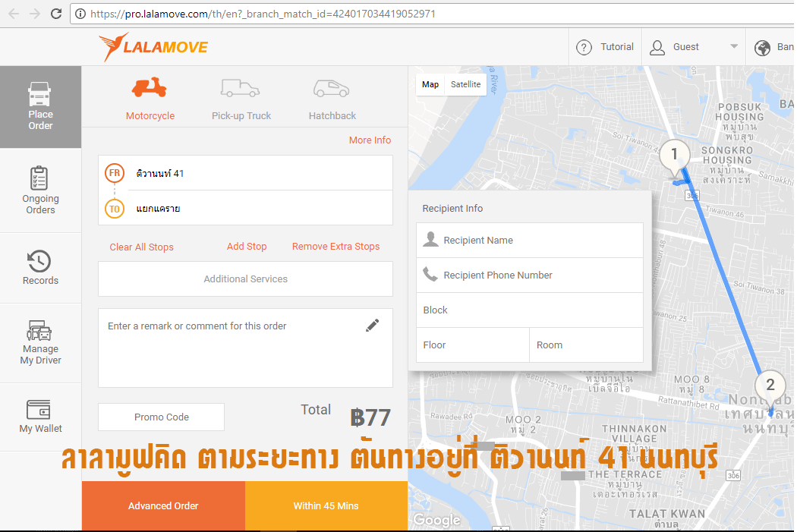Click the pencil edit remark icon
This screenshot has width=797, height=532.
coord(372,326)
